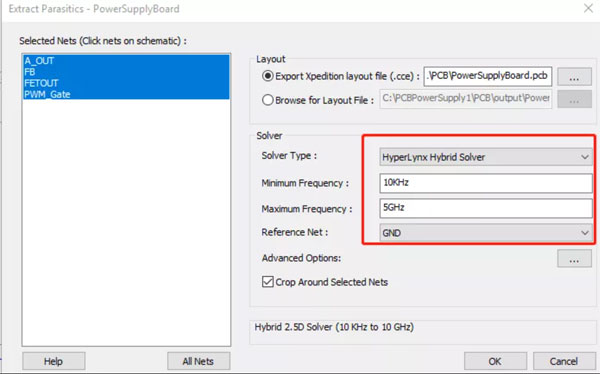Click the Help button
600x374 pixels.
click(54, 361)
